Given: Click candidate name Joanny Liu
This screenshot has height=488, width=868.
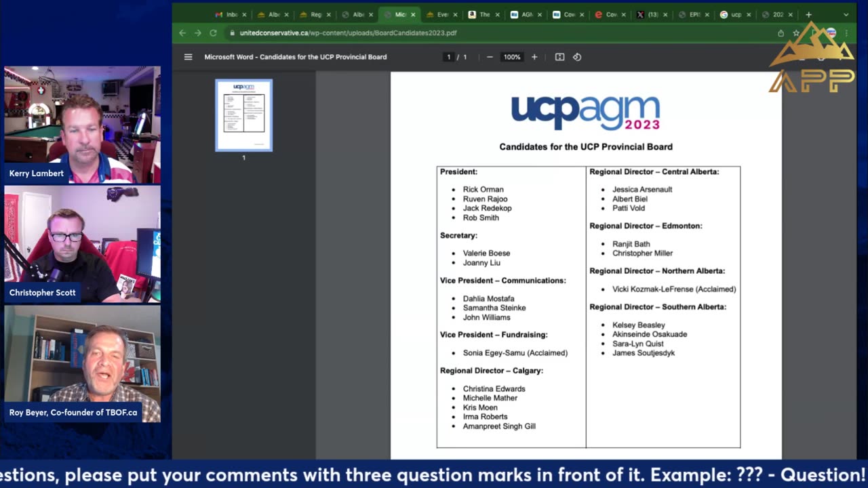Looking at the screenshot, I should tap(481, 262).
